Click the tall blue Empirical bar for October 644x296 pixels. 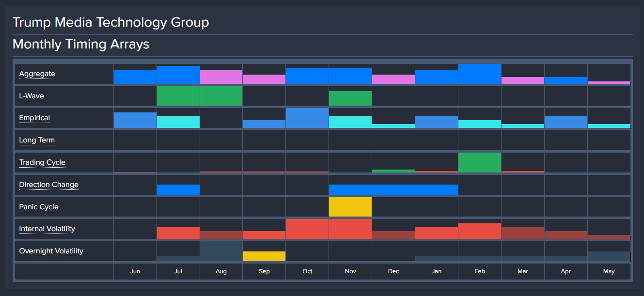(307, 118)
